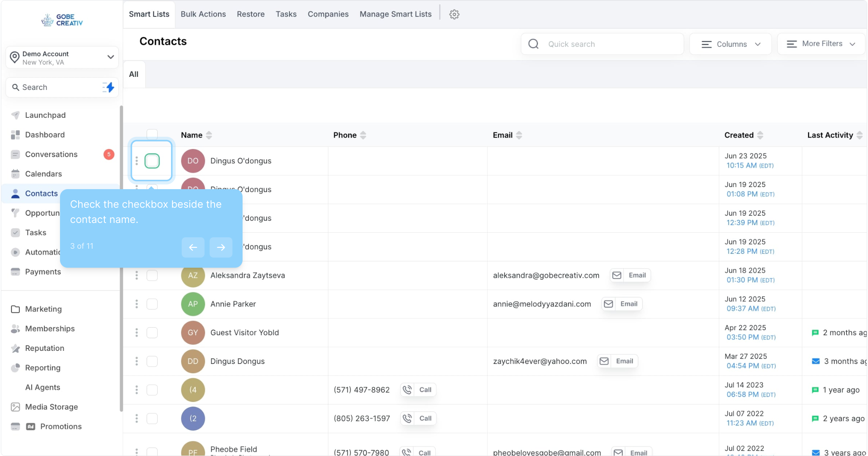868x456 pixels.
Task: Click the lightning bolt quick actions icon
Action: (109, 87)
